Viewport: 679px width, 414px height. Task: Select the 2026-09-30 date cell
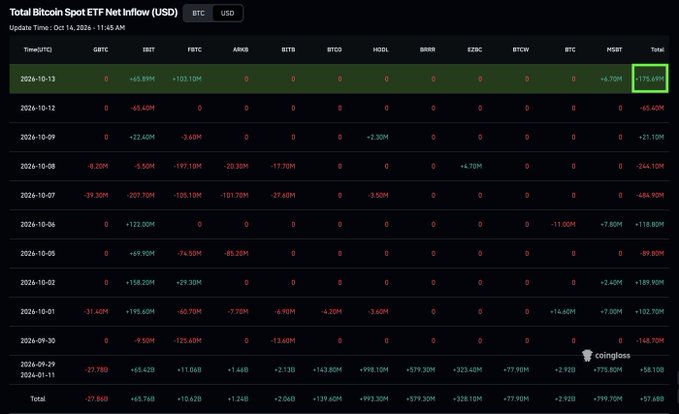pos(38,340)
